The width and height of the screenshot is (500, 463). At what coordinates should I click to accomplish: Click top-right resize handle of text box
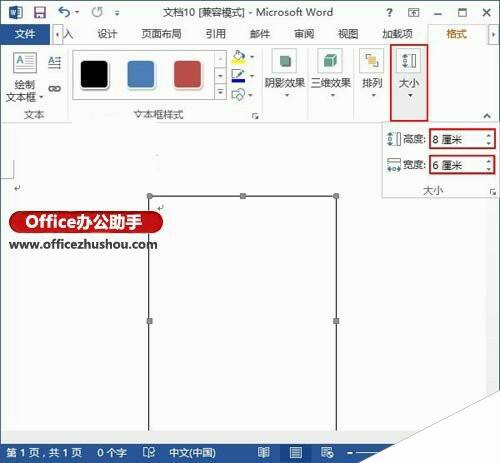[x=336, y=196]
